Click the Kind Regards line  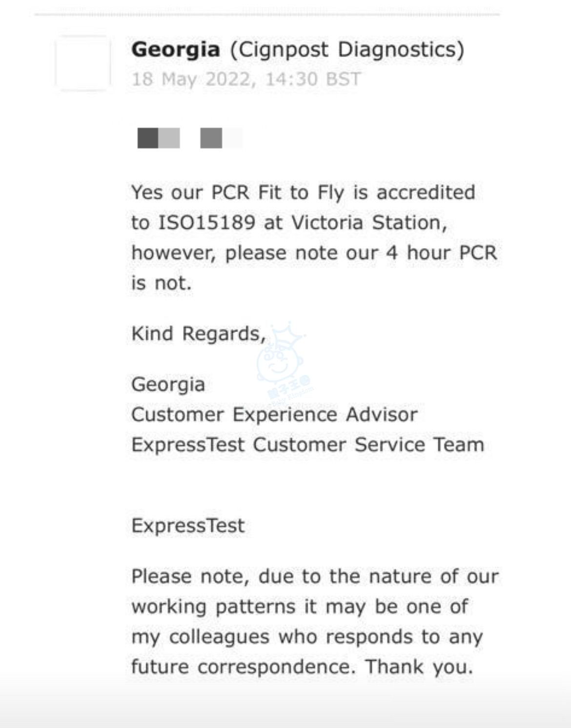coord(199,334)
